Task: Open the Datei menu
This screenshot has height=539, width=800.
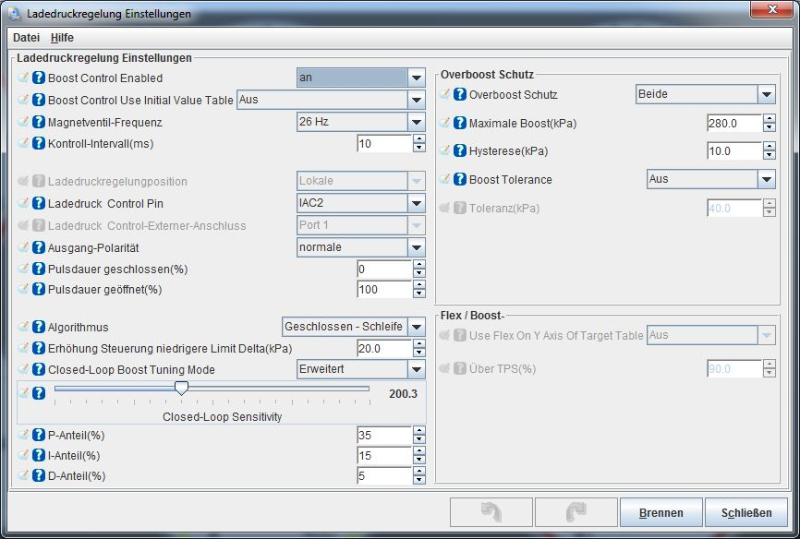Action: 26,37
